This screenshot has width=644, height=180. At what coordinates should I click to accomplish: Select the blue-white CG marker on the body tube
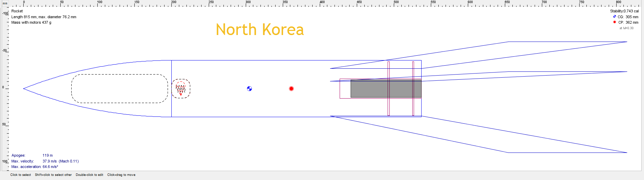pyautogui.click(x=249, y=89)
